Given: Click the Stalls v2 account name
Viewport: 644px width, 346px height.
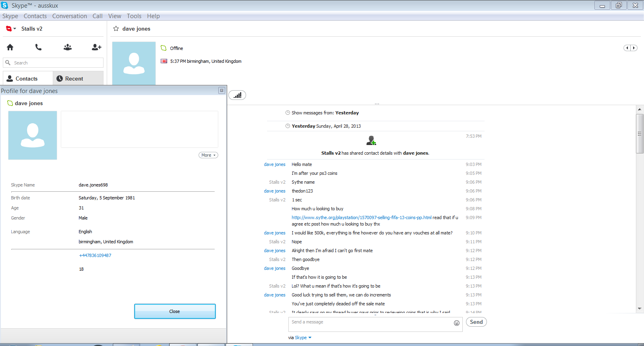Looking at the screenshot, I should point(32,29).
